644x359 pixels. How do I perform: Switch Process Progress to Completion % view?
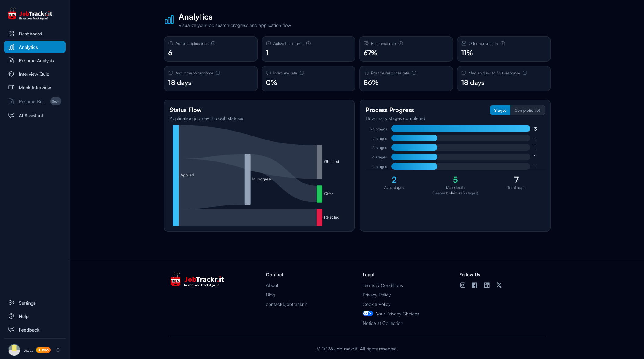pos(527,110)
